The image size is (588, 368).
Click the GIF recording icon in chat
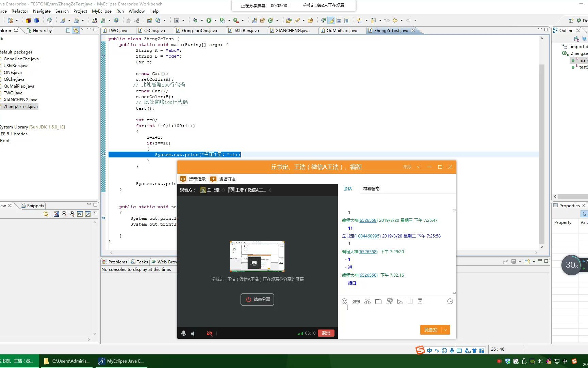(356, 301)
